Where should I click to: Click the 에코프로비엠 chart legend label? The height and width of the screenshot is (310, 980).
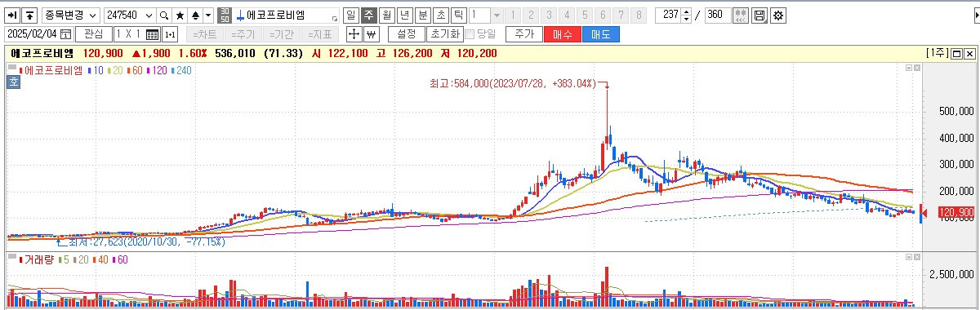point(54,71)
